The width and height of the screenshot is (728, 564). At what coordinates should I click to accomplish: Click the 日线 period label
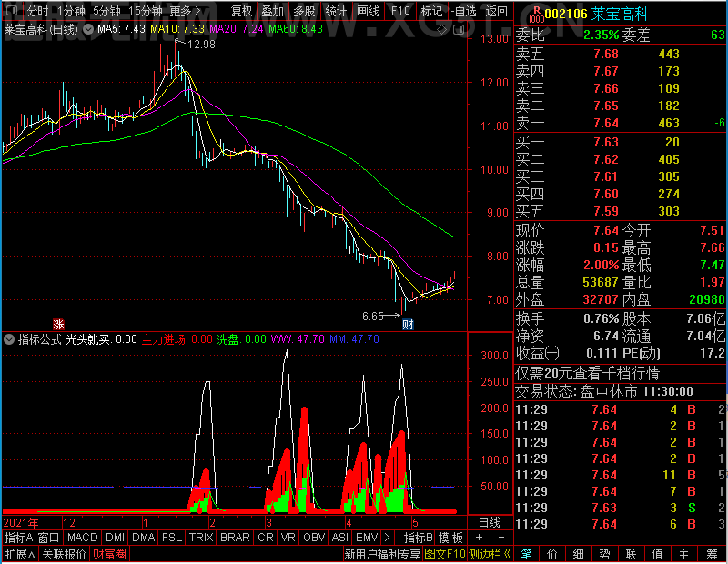490,523
